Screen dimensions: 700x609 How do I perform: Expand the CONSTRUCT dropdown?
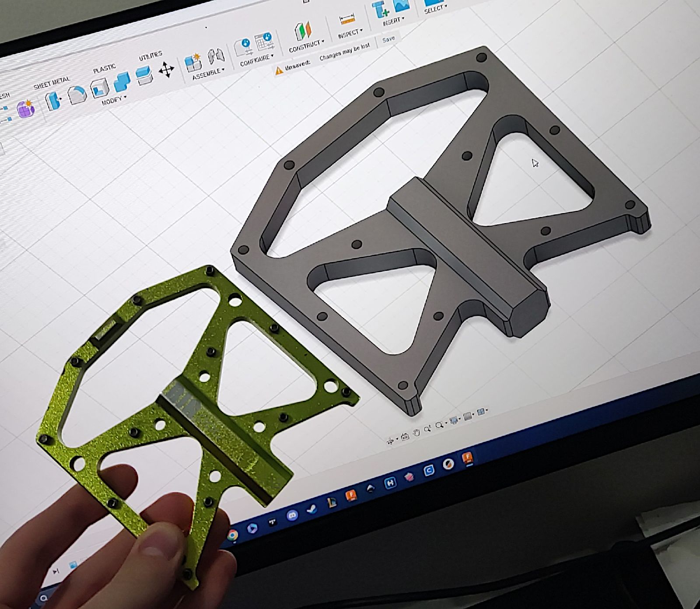click(x=307, y=45)
